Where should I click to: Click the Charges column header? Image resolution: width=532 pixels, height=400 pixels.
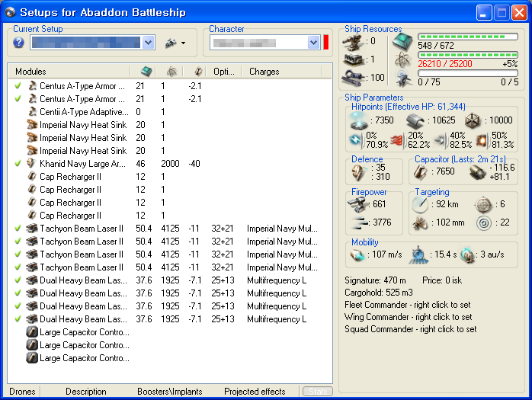coord(264,72)
